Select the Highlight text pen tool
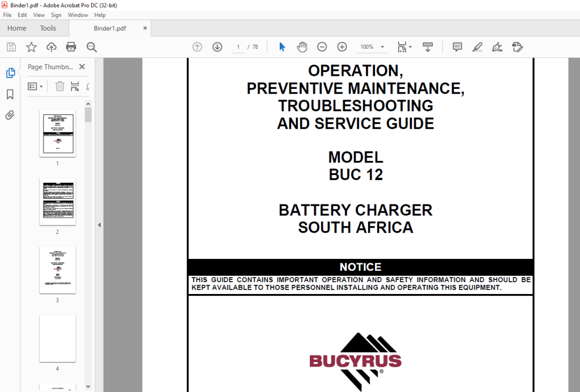Screen dimensions: 580x392 pos(477,47)
